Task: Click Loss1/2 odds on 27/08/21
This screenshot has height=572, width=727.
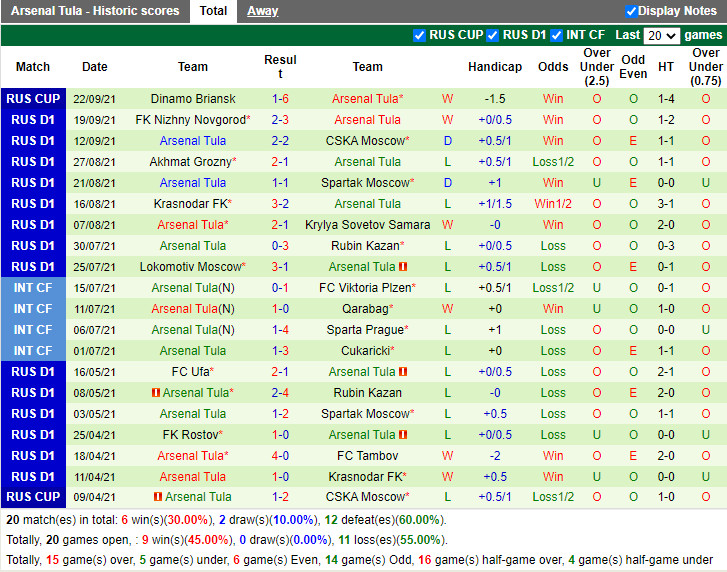Action: coord(553,162)
